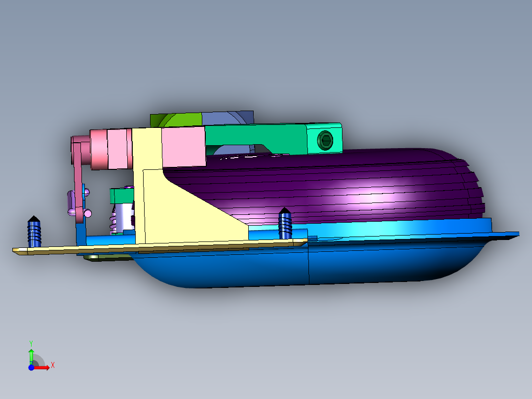Screen dimensions: 532x399
Task: Select the dark pink vertical lever link
Action: 78,183
